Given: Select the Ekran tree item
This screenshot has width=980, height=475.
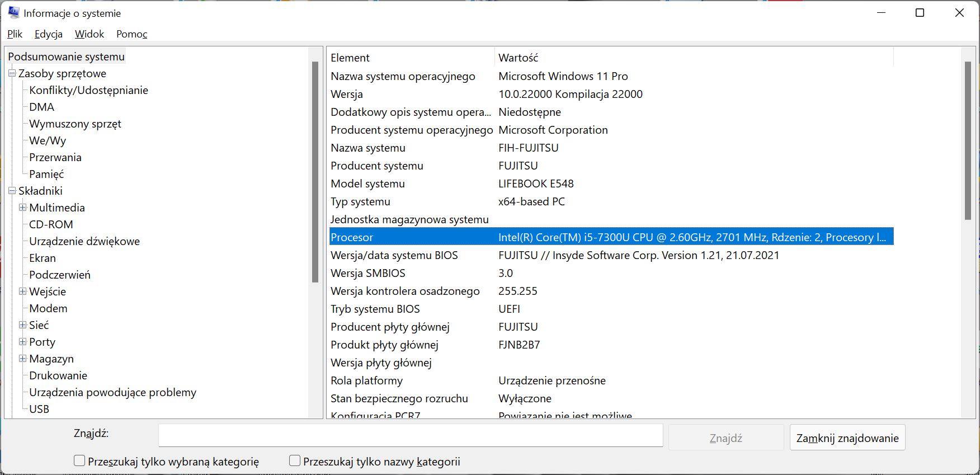Looking at the screenshot, I should pos(43,258).
